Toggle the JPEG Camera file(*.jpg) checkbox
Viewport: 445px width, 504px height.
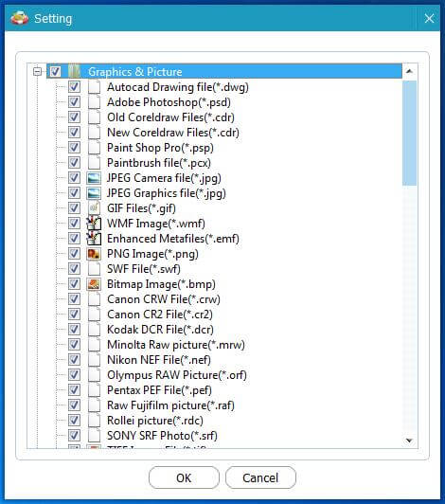74,177
